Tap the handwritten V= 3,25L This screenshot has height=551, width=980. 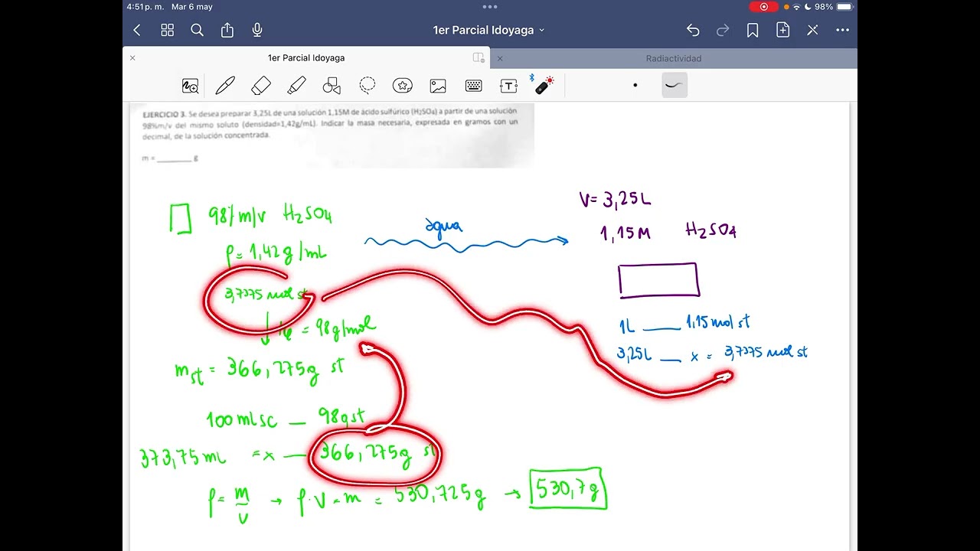(616, 201)
